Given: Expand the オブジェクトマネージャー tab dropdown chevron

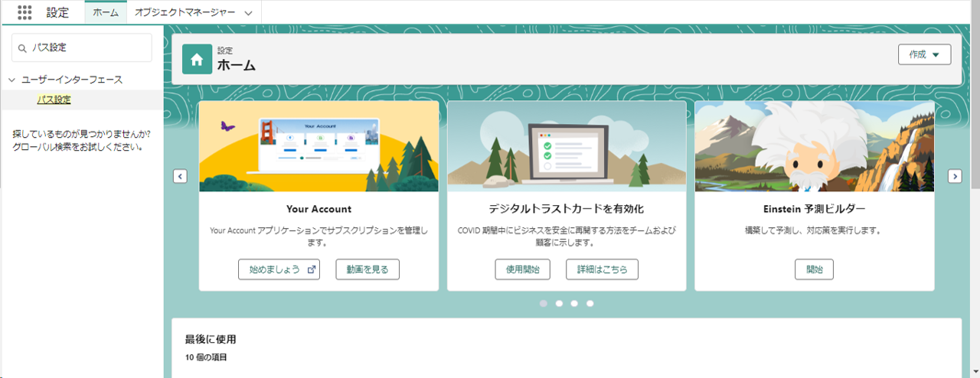Looking at the screenshot, I should pyautogui.click(x=248, y=13).
